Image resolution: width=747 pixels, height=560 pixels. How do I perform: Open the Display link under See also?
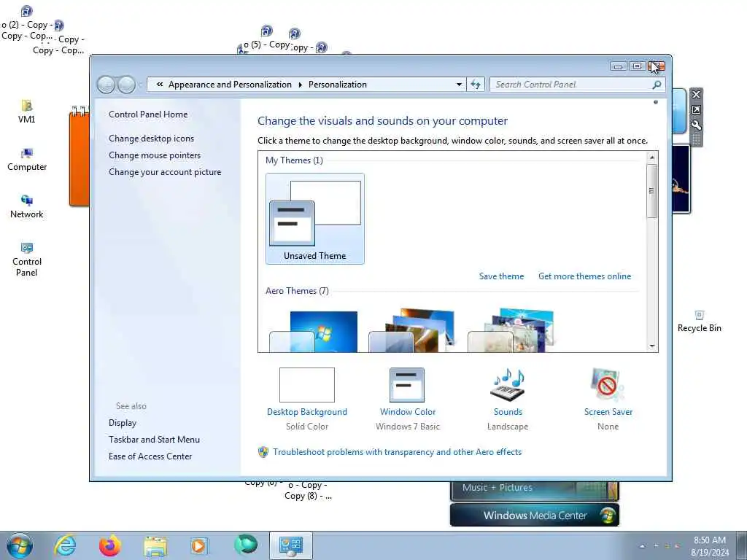123,423
